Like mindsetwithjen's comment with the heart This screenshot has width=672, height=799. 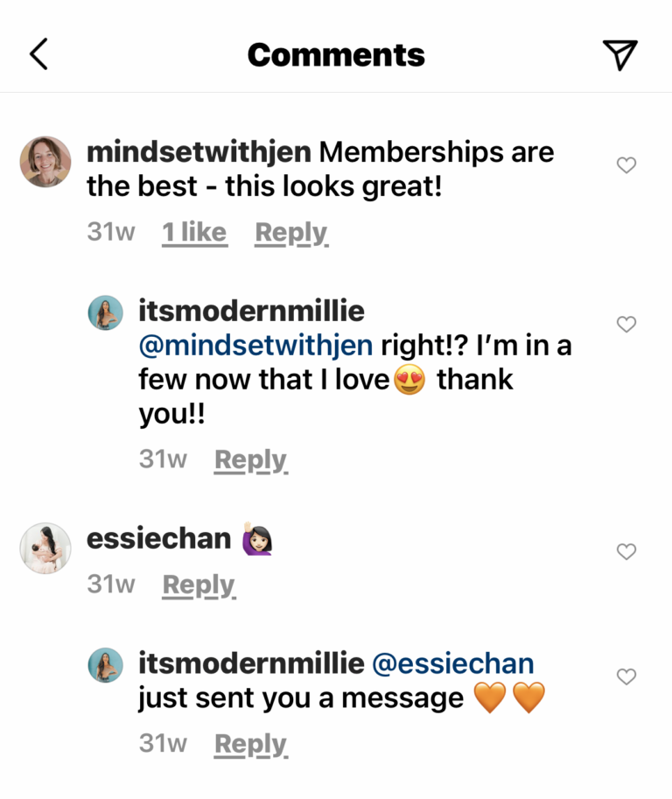(x=626, y=165)
